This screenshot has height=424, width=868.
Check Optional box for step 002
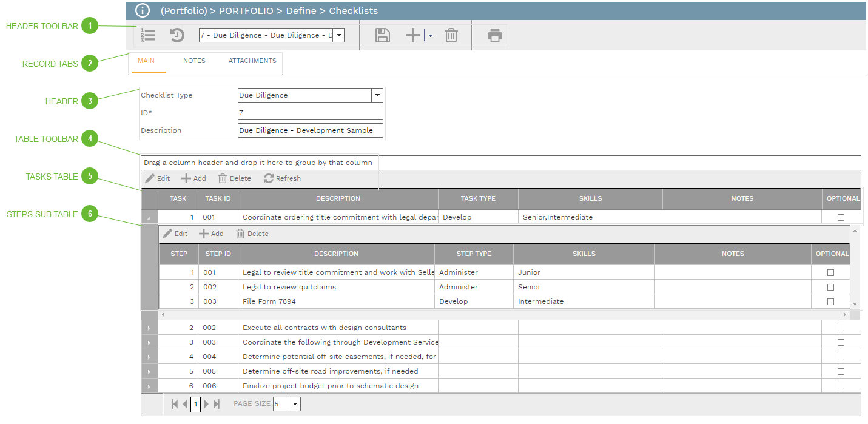pos(831,287)
